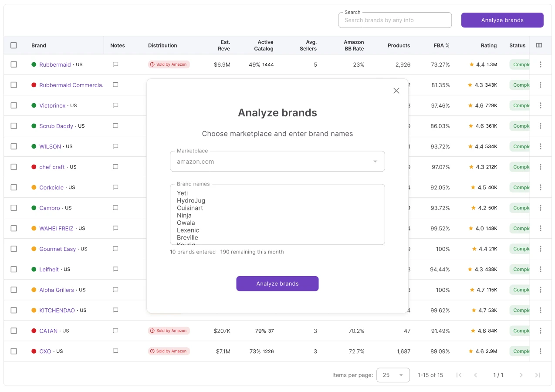Click into the Brand names text area

tap(277, 214)
